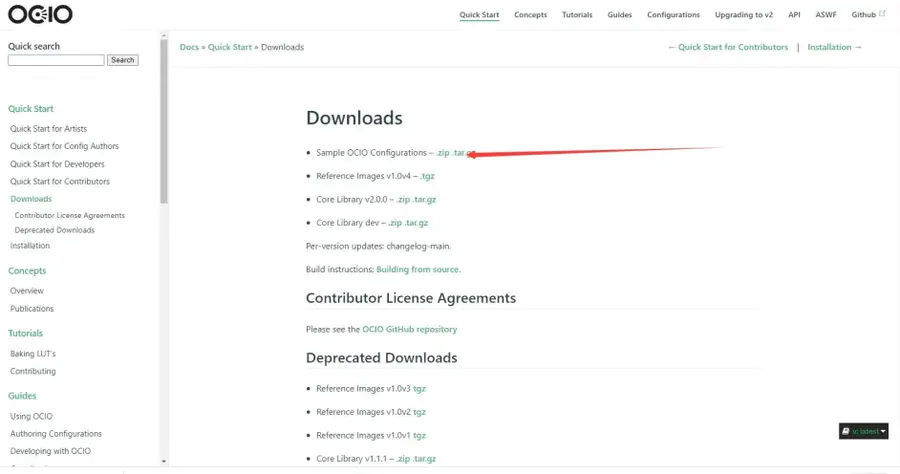This screenshot has height=474, width=900.
Task: Select Downloads in the sidebar
Action: tap(31, 199)
